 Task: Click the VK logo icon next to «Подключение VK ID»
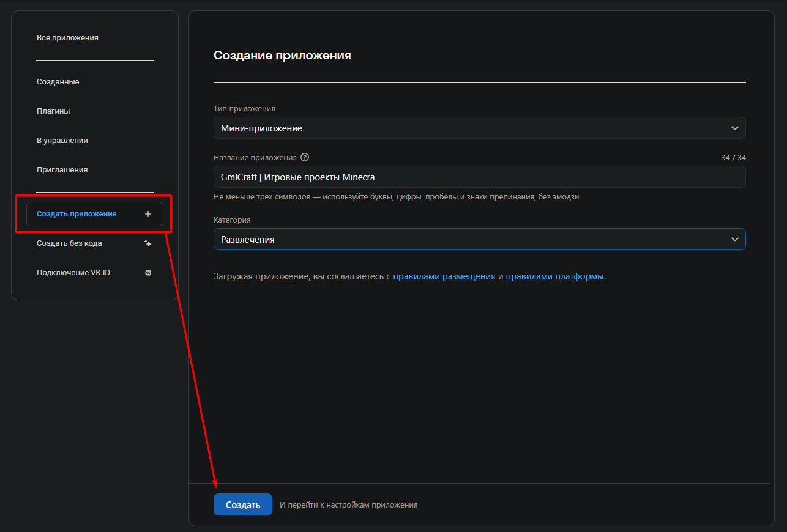pos(148,272)
